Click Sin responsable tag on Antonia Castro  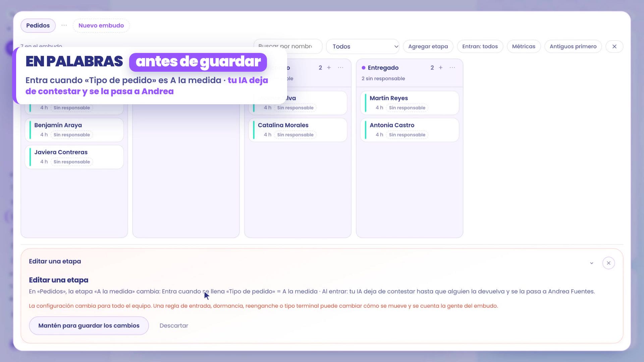(x=407, y=135)
